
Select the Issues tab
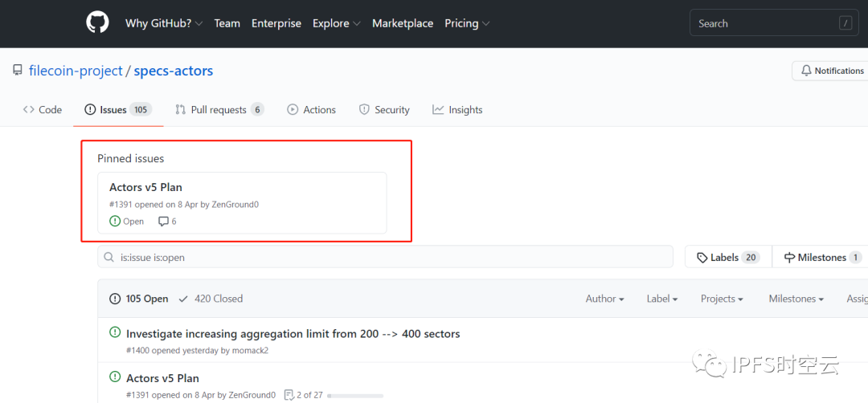tap(118, 109)
